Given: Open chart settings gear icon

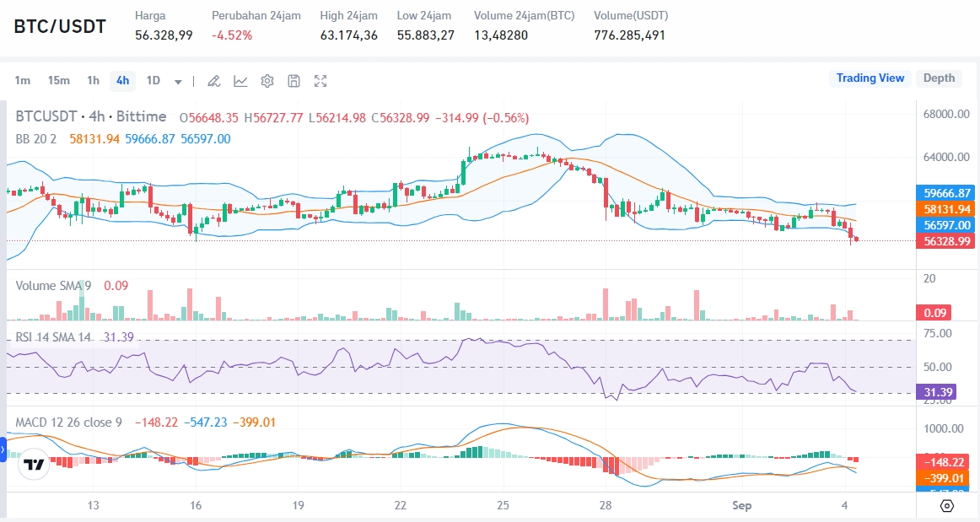Looking at the screenshot, I should click(267, 81).
